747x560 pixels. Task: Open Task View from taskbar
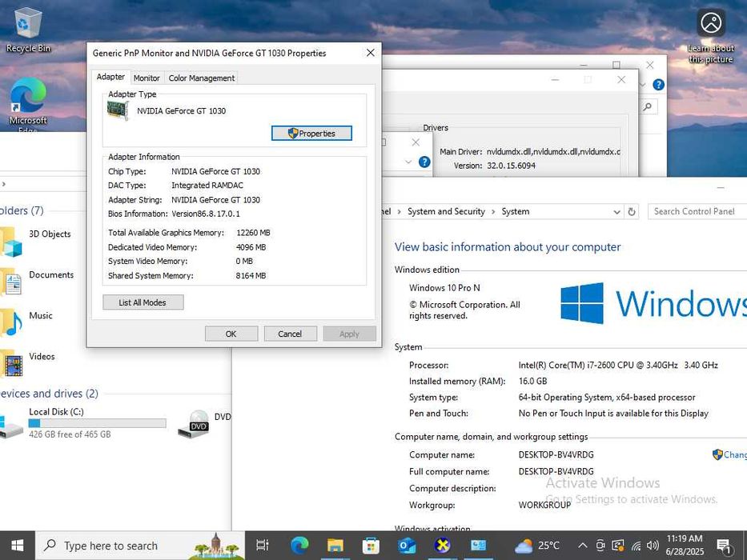263,546
